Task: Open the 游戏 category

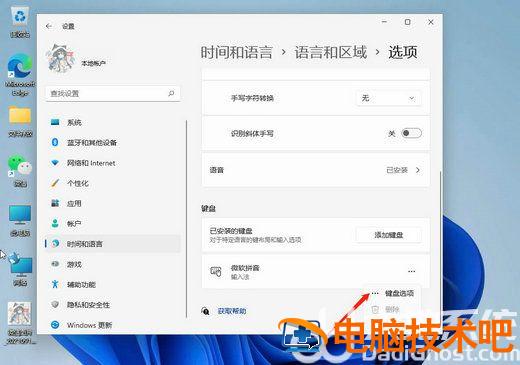Action: (113, 264)
